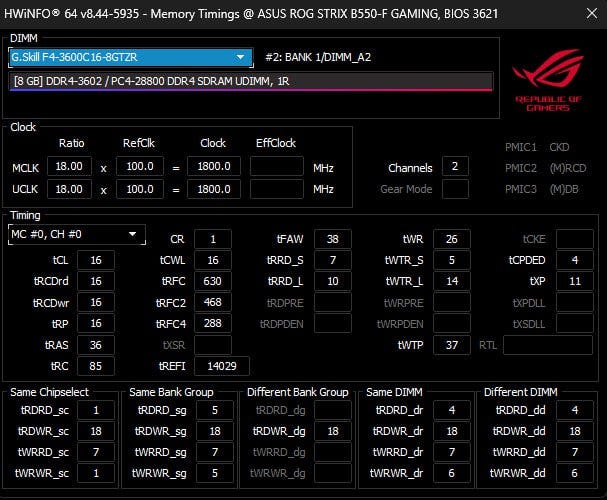Select the tRCDwr value field
This screenshot has height=500, width=607.
(96, 302)
